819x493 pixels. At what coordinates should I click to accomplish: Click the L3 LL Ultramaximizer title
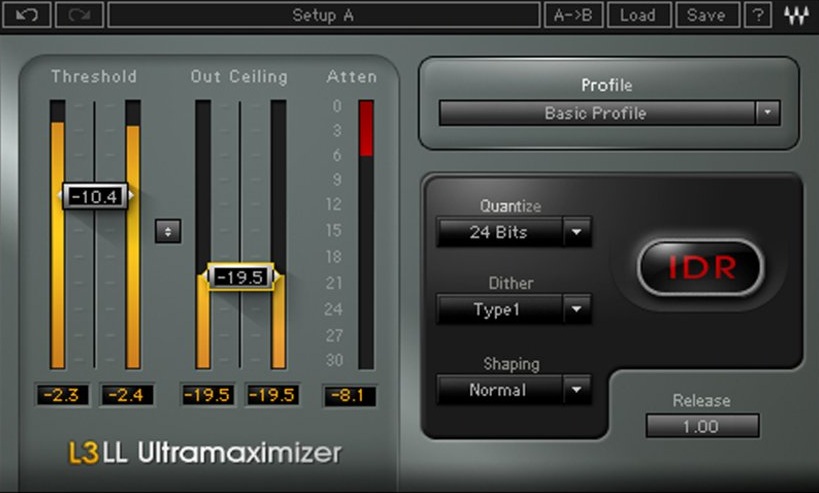205,453
